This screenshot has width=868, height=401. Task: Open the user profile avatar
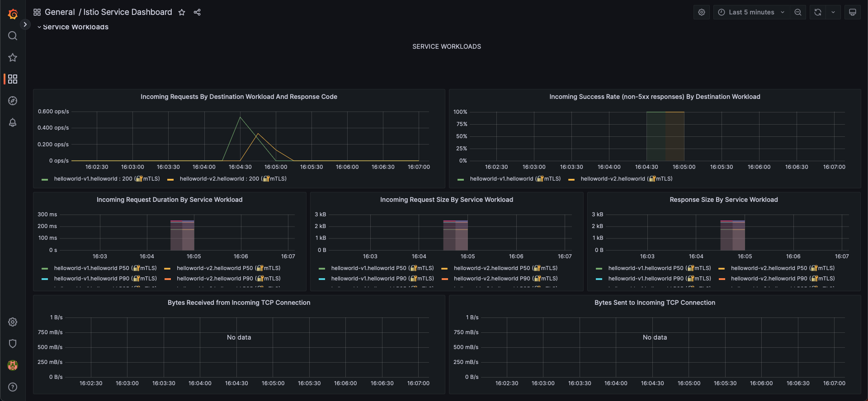coord(13,365)
